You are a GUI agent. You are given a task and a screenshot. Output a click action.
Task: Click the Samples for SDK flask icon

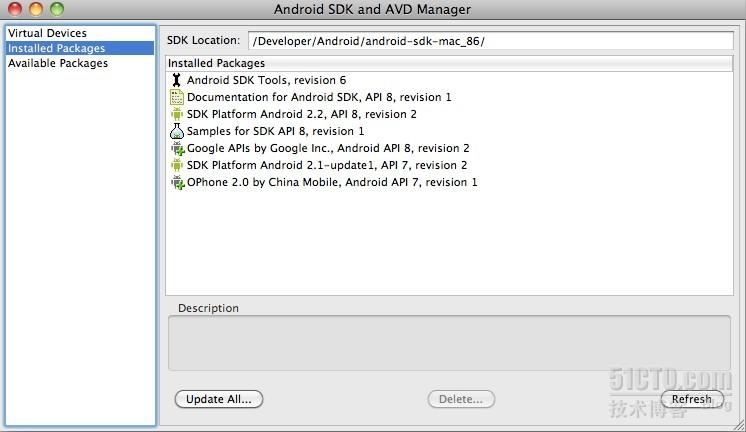(x=177, y=131)
